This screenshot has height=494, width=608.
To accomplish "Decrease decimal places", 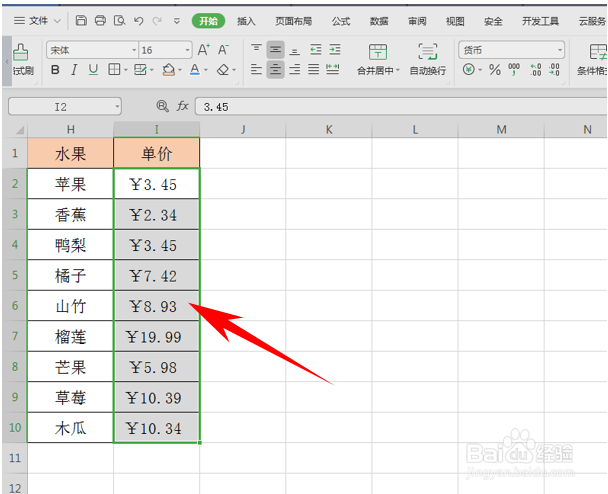I will [554, 70].
